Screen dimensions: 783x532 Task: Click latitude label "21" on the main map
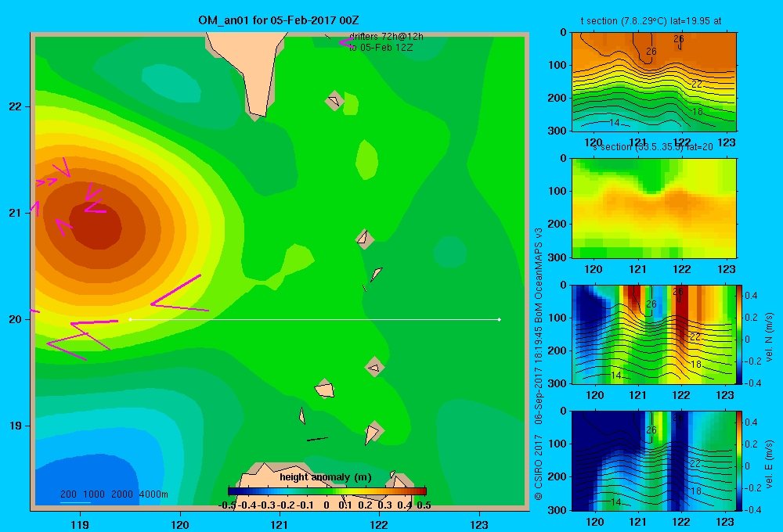[16, 213]
